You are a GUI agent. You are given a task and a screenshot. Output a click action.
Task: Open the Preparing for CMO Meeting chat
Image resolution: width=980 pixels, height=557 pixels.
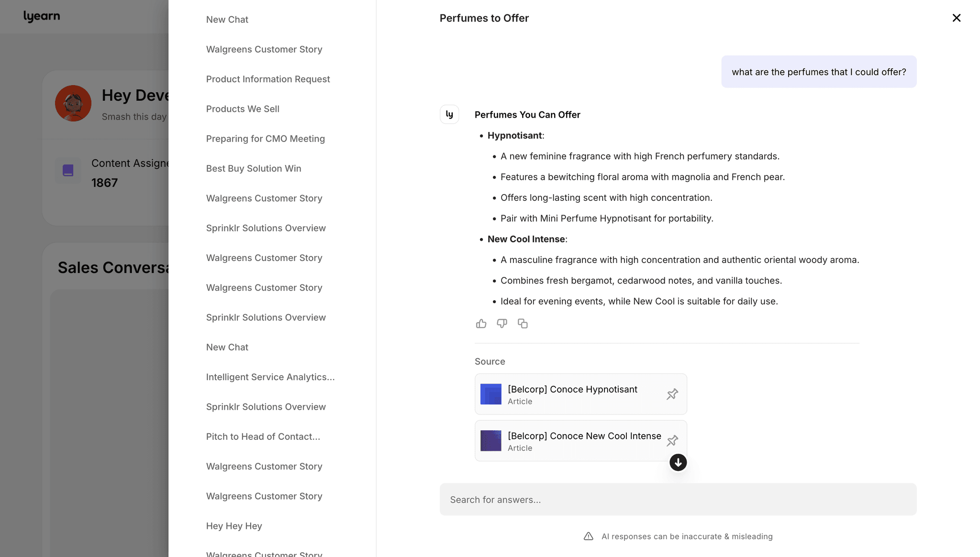(x=266, y=139)
